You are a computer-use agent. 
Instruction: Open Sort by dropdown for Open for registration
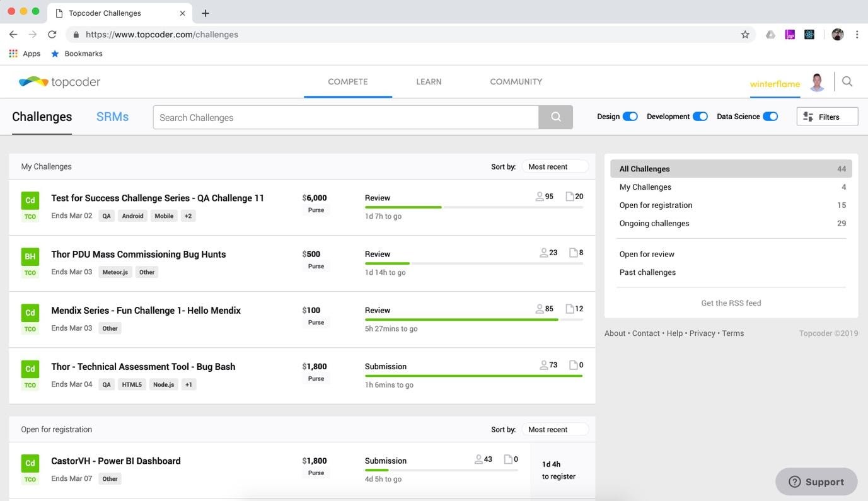click(x=555, y=429)
